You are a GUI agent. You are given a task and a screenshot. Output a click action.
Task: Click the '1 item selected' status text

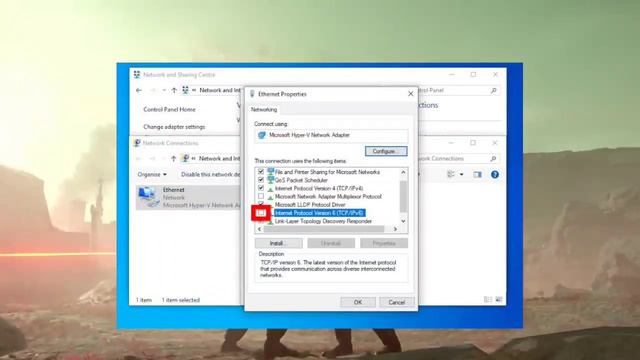(x=181, y=300)
